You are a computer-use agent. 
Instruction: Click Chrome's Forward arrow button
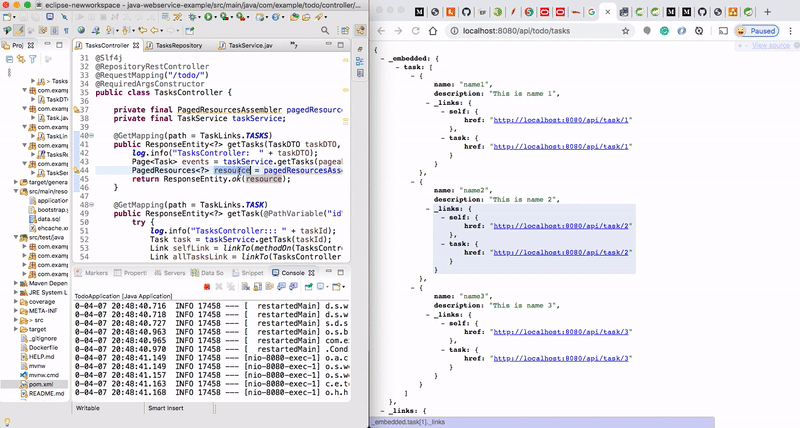pyautogui.click(x=398, y=31)
